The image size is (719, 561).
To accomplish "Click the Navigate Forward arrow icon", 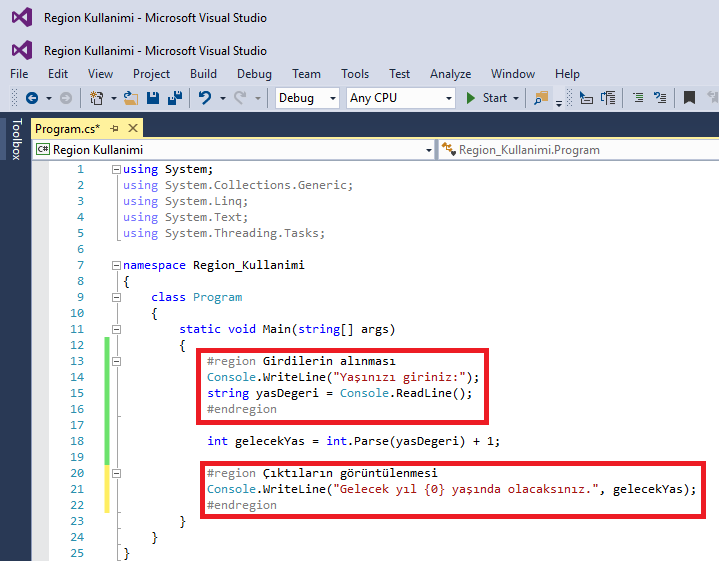I will click(66, 98).
